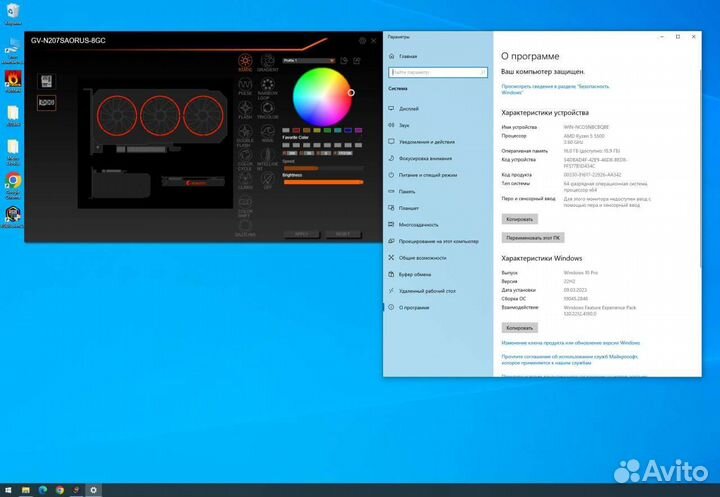Click the export profile icon

coord(357,61)
